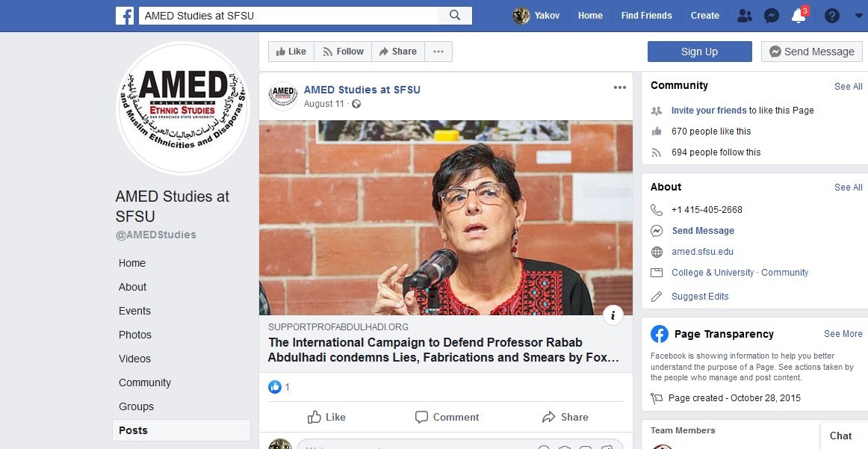The width and height of the screenshot is (868, 449).
Task: Click the Suggest Edits pencil icon
Action: click(x=657, y=296)
